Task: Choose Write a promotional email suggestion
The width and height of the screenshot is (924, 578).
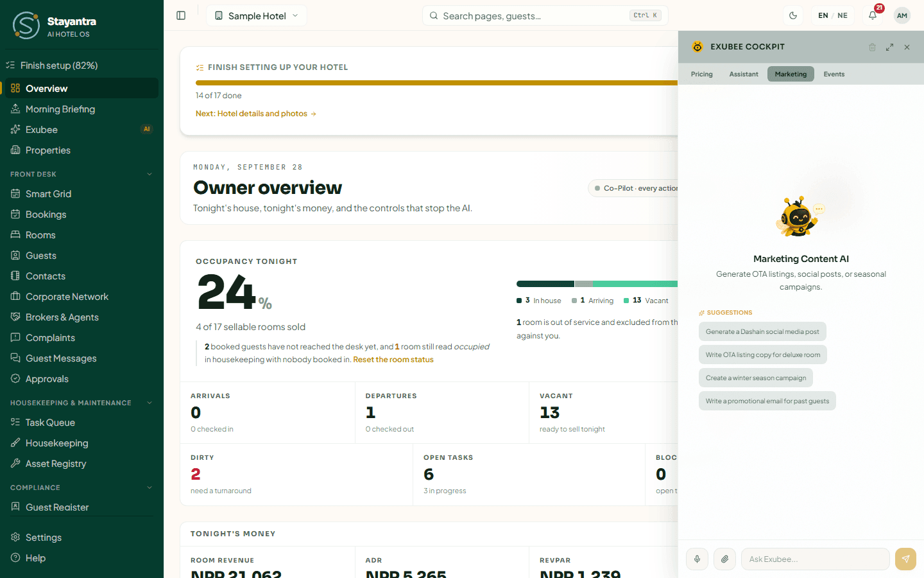Action: 767,401
